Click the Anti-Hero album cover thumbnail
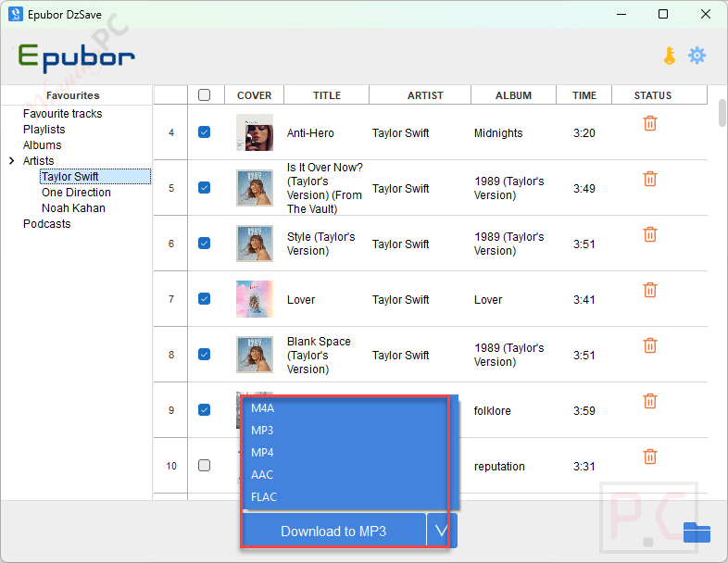Image resolution: width=728 pixels, height=563 pixels. (x=255, y=132)
